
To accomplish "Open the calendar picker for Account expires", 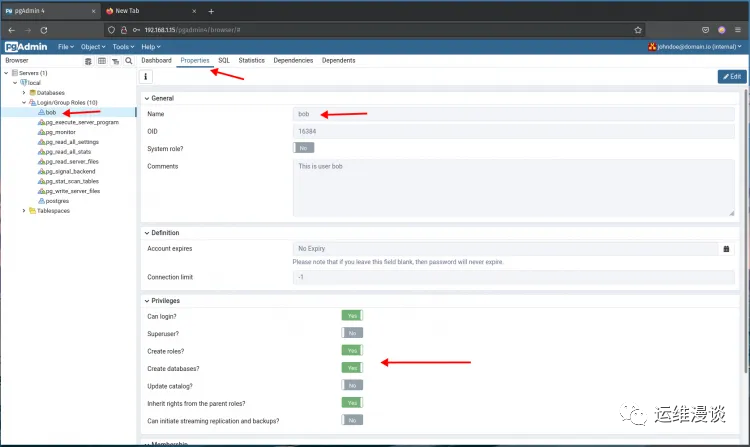I will coord(726,249).
